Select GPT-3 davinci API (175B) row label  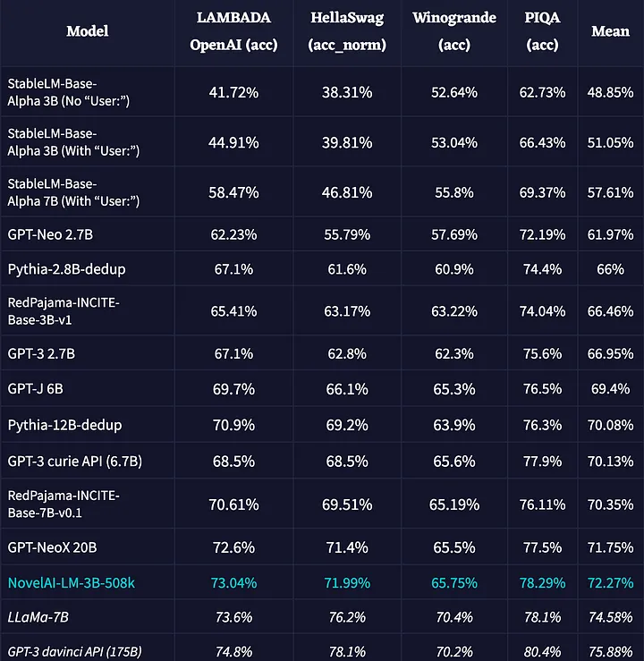pyautogui.click(x=74, y=652)
